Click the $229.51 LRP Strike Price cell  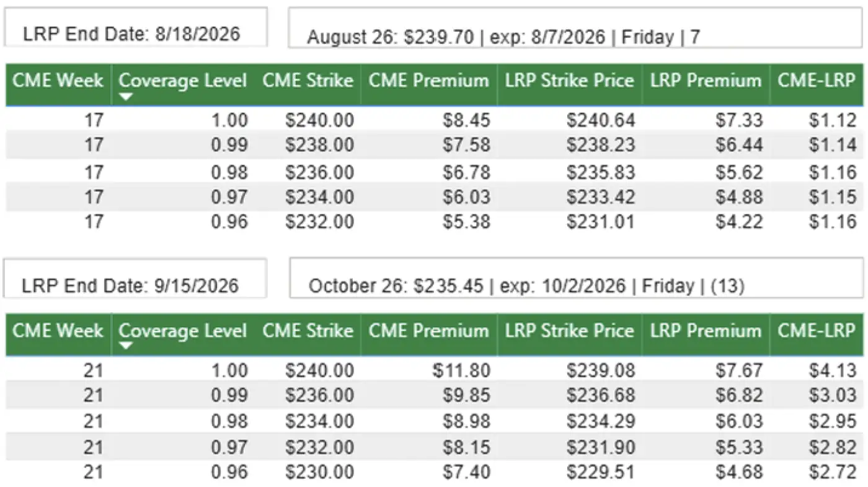point(600,472)
